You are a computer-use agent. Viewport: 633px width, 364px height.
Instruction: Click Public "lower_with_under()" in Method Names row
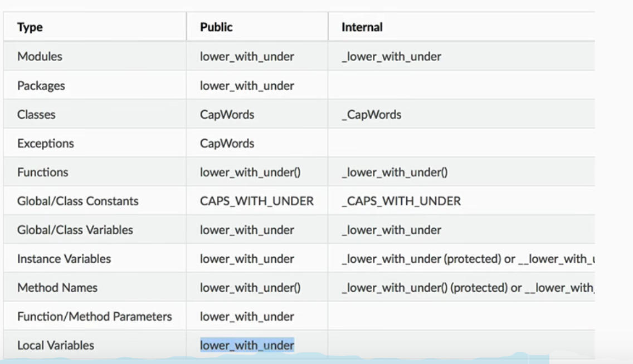pyautogui.click(x=250, y=287)
